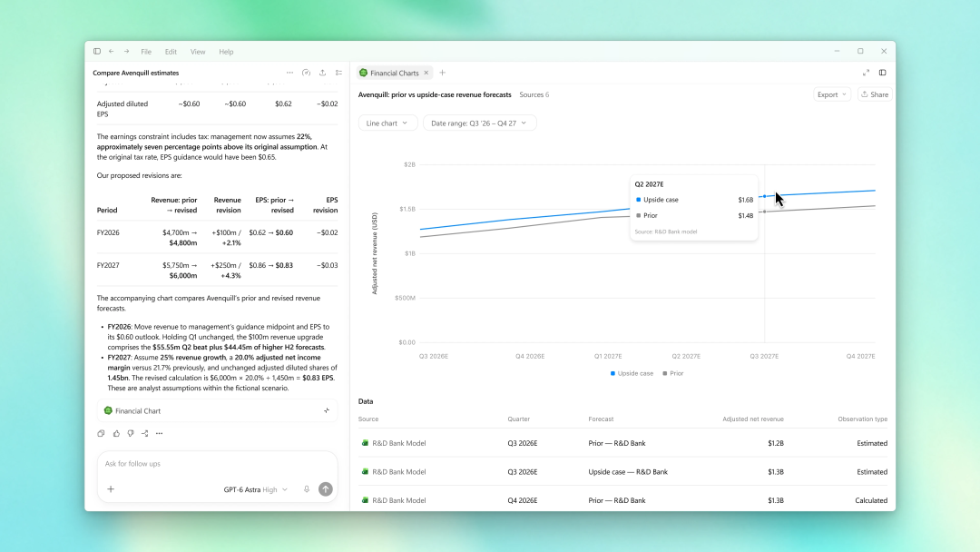
Task: Click the thumbs up icon
Action: coord(116,433)
